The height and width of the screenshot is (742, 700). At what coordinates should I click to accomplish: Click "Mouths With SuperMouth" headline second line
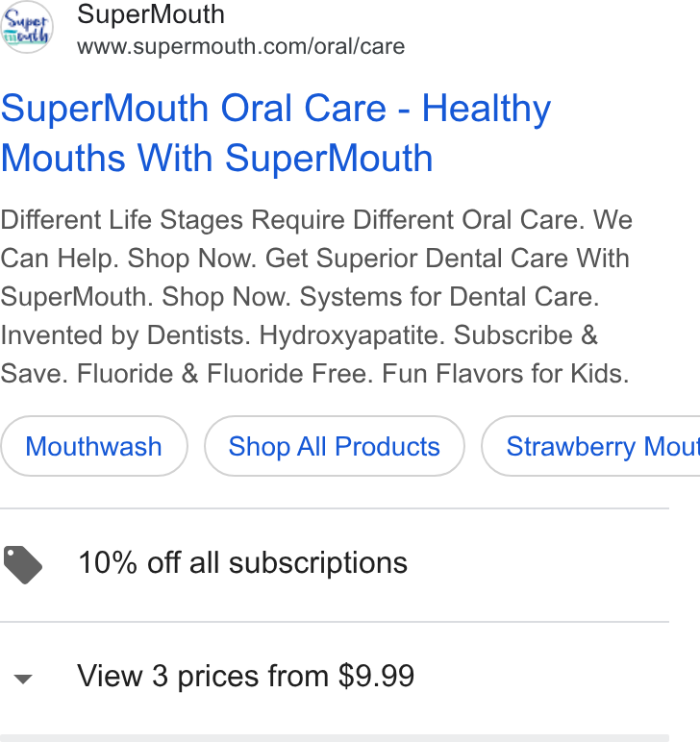[216, 158]
